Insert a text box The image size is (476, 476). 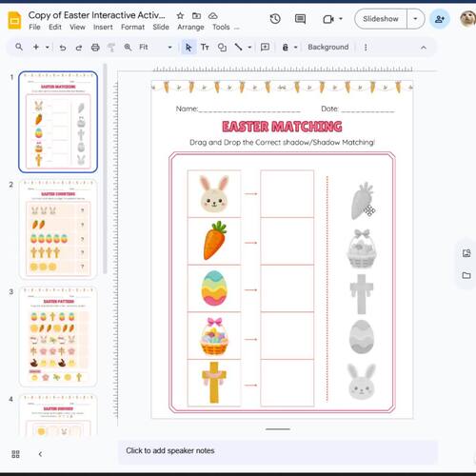tap(205, 48)
